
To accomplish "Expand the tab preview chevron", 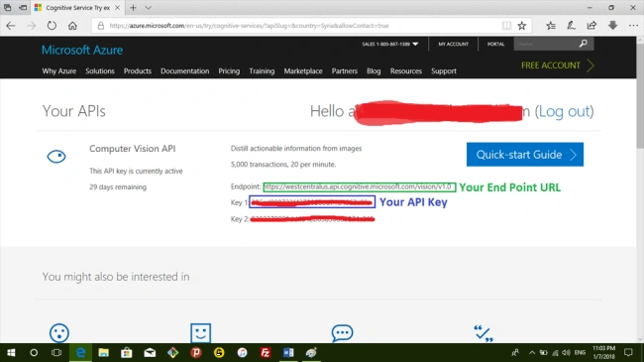I will [x=149, y=7].
